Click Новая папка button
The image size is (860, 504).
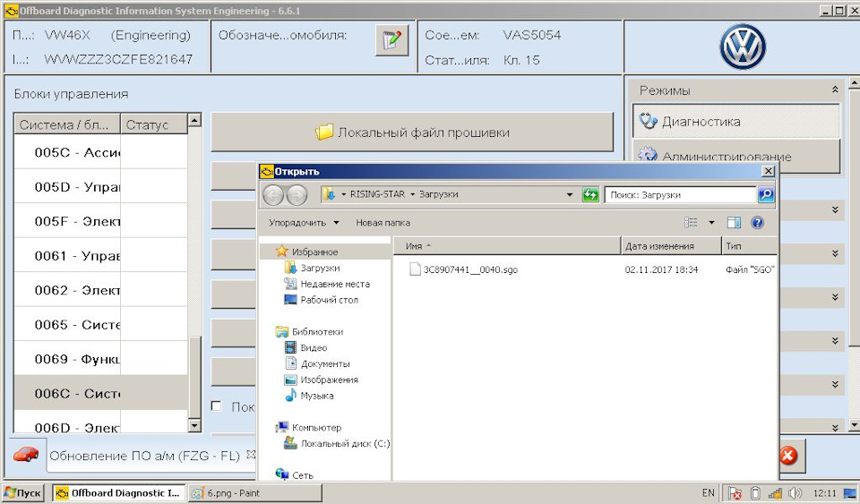click(x=383, y=222)
